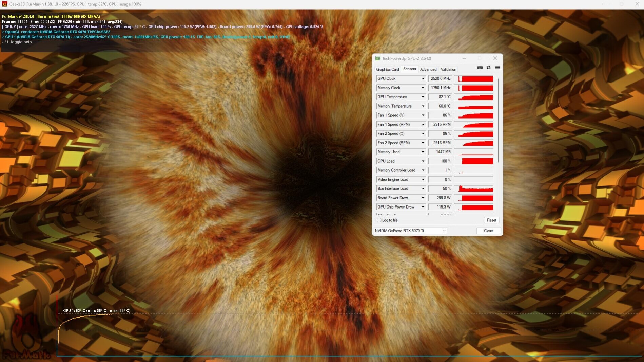Click the GPU 1 temperature graph label
This screenshot has height=362, width=644.
click(x=97, y=310)
